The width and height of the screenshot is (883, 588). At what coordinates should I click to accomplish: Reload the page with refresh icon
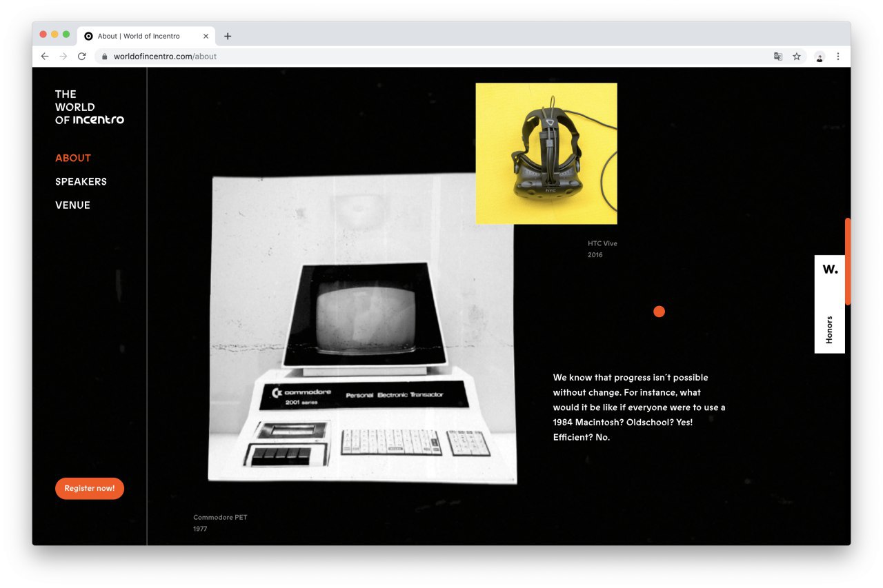(81, 57)
